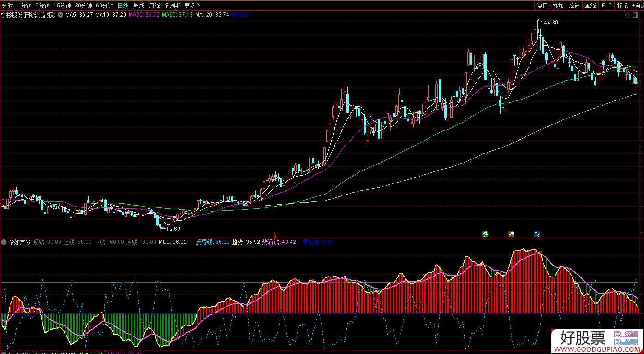The image size is (644, 354).
Task: Select the 5分钟 period tab
Action: (42, 6)
